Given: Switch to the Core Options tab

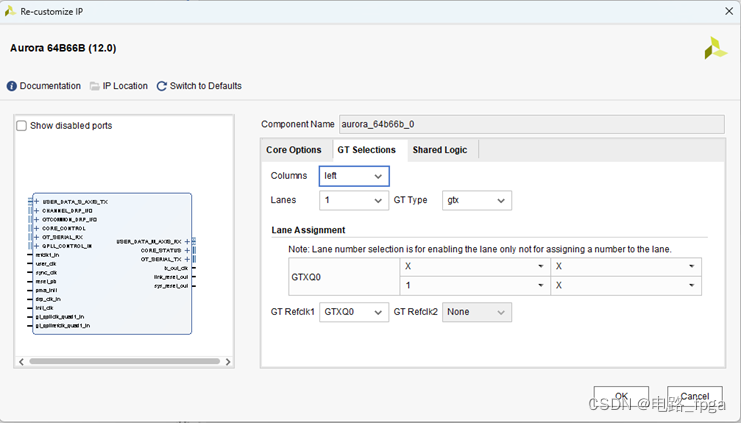Looking at the screenshot, I should pyautogui.click(x=293, y=150).
